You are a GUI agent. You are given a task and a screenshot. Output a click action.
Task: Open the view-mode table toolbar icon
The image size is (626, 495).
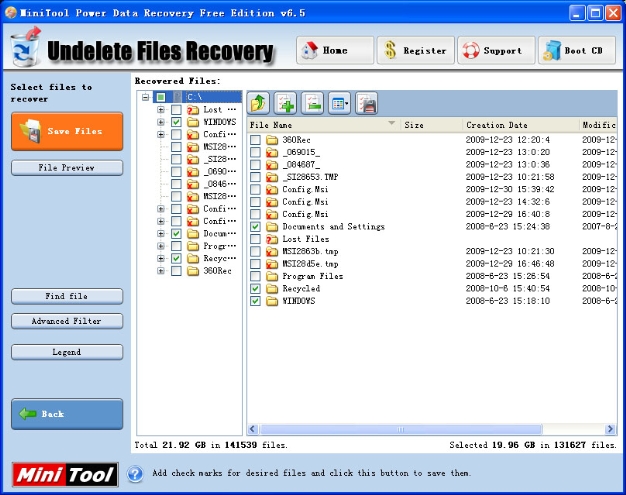pos(339,103)
